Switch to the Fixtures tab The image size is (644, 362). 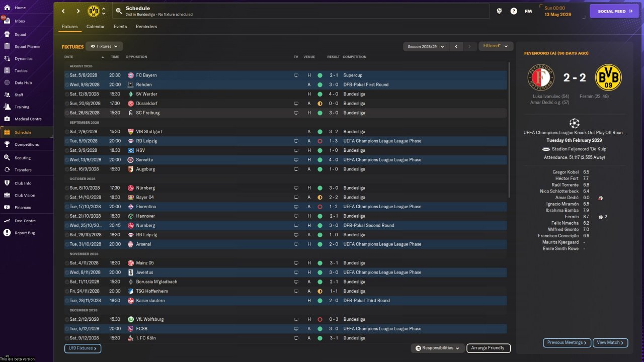(69, 27)
